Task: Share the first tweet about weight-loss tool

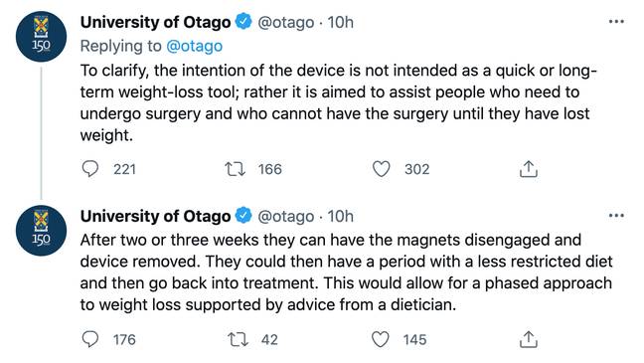Action: tap(528, 168)
